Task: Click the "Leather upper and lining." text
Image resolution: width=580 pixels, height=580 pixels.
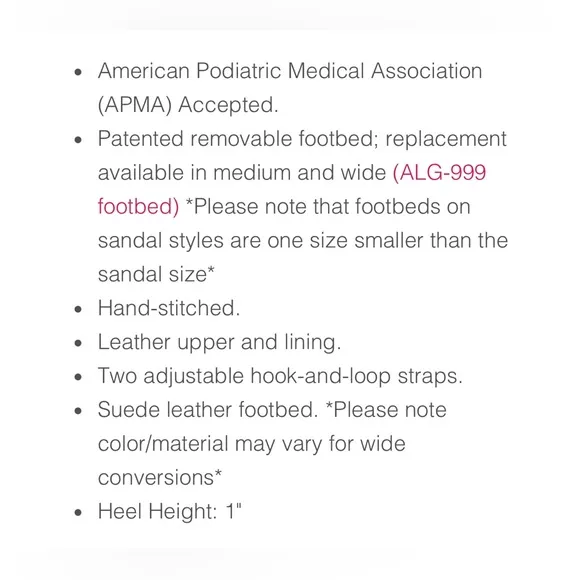Action: pyautogui.click(x=219, y=342)
